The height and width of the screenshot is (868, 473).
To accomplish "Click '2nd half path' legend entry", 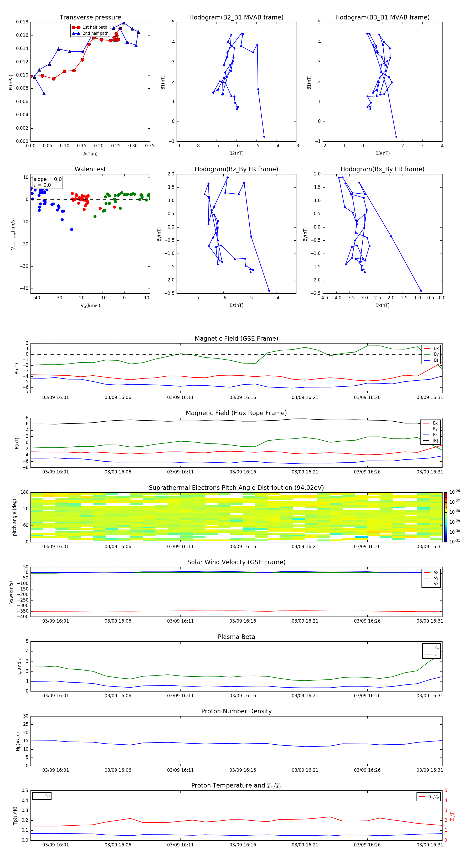I will point(90,33).
